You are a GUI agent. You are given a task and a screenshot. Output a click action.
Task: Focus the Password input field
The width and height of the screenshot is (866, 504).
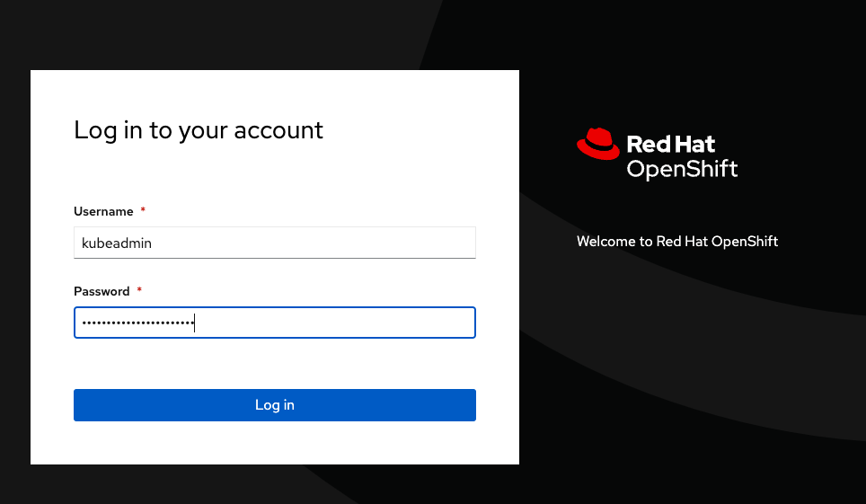[x=275, y=323]
